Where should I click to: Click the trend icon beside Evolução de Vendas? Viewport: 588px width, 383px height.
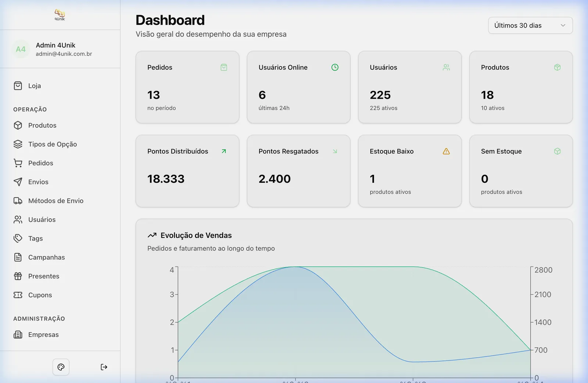[152, 235]
